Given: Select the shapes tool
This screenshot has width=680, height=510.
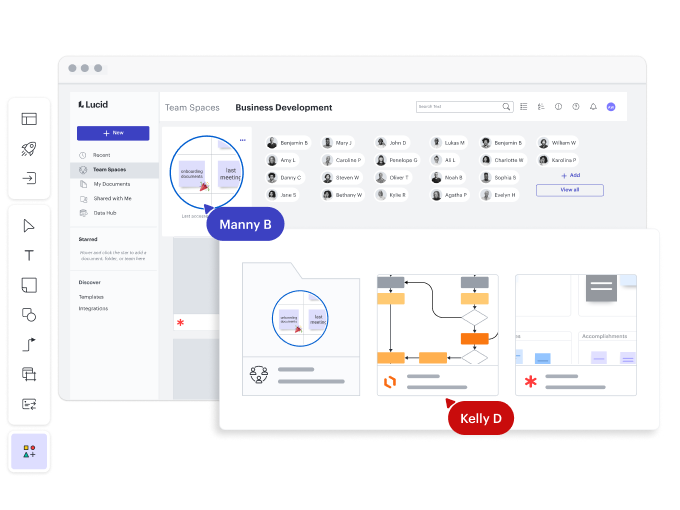Looking at the screenshot, I should 29,315.
